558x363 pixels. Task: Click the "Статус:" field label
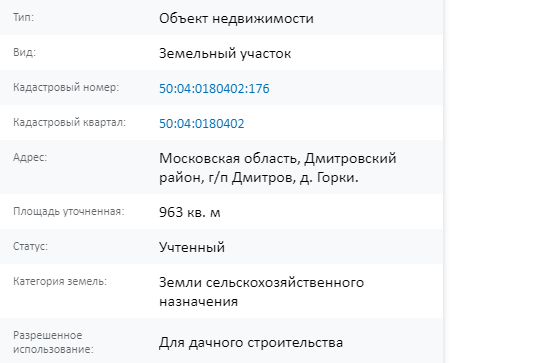pos(30,246)
